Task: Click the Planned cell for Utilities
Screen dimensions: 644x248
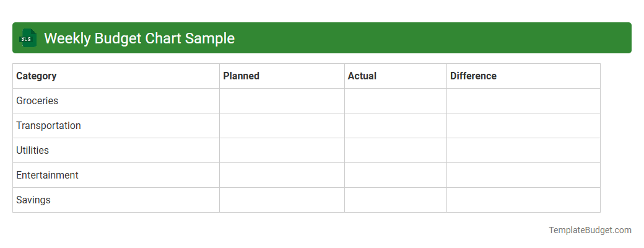Action: point(282,151)
